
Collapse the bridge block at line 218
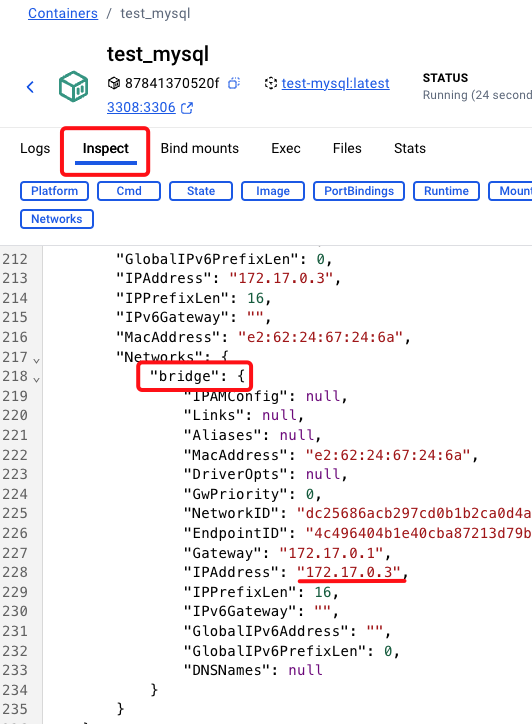tap(36, 380)
